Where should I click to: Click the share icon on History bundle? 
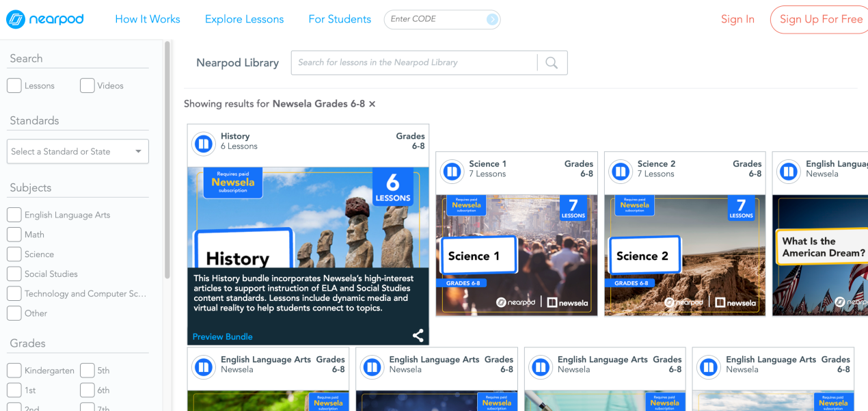(x=418, y=335)
